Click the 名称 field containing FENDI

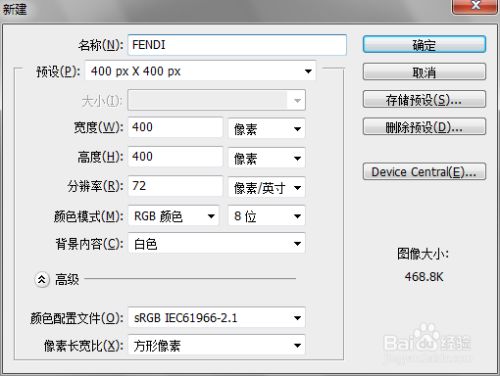pyautogui.click(x=237, y=45)
